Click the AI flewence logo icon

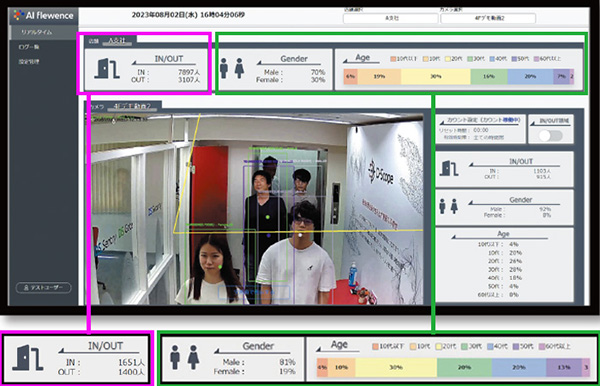pyautogui.click(x=18, y=15)
